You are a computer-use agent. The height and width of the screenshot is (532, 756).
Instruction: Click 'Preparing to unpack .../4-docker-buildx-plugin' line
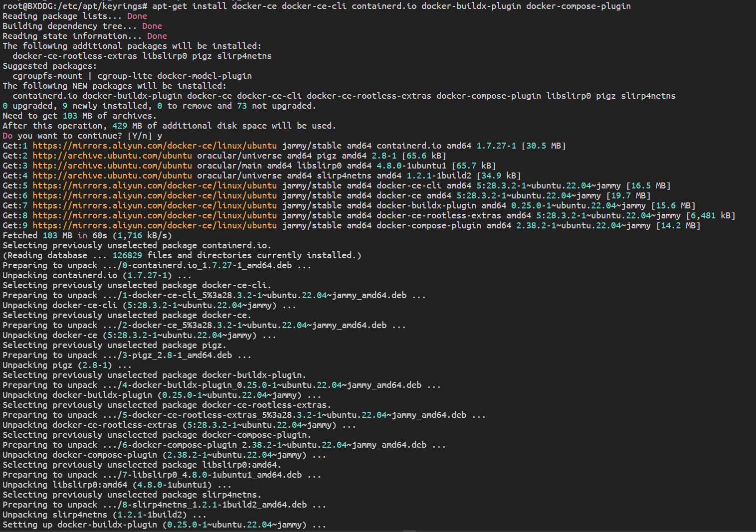coord(222,385)
